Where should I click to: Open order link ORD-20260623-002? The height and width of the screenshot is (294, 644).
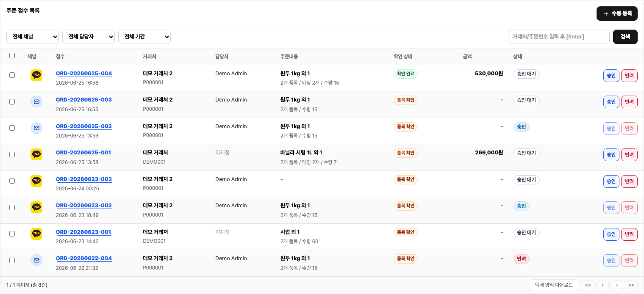pyautogui.click(x=84, y=206)
